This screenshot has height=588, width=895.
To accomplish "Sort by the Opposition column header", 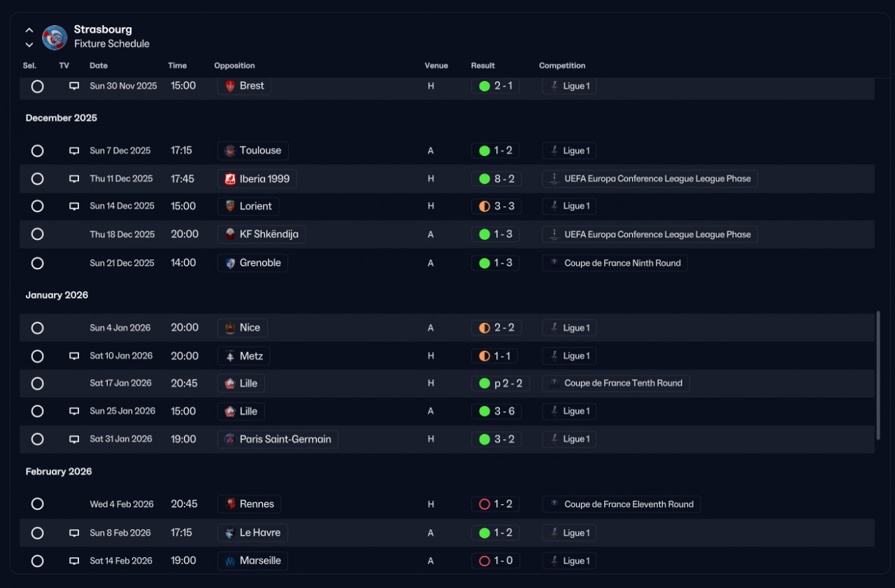I will click(234, 66).
